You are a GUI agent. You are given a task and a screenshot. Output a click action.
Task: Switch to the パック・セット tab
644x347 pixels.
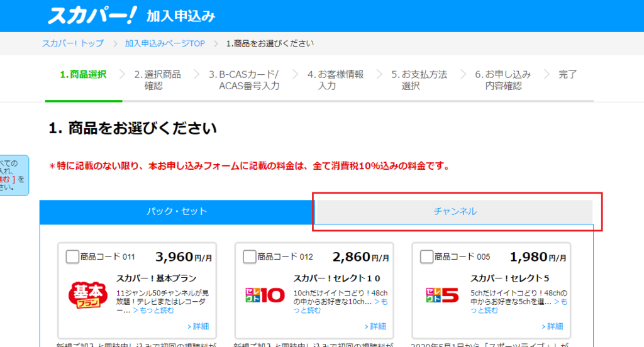pyautogui.click(x=177, y=212)
